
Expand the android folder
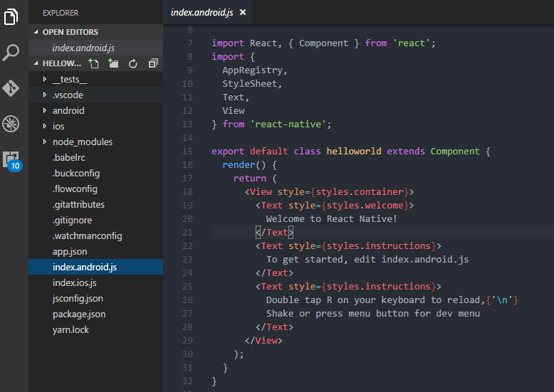(68, 110)
